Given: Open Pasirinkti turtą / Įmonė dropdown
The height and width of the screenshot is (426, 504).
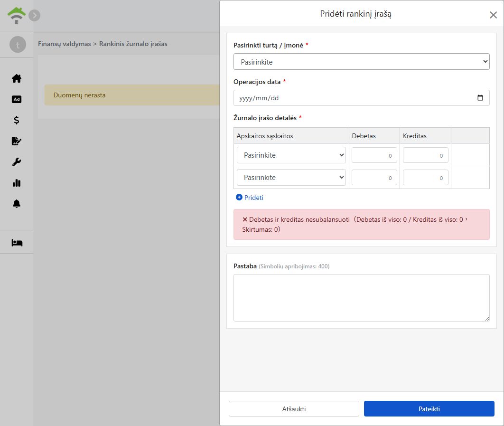Looking at the screenshot, I should click(361, 62).
